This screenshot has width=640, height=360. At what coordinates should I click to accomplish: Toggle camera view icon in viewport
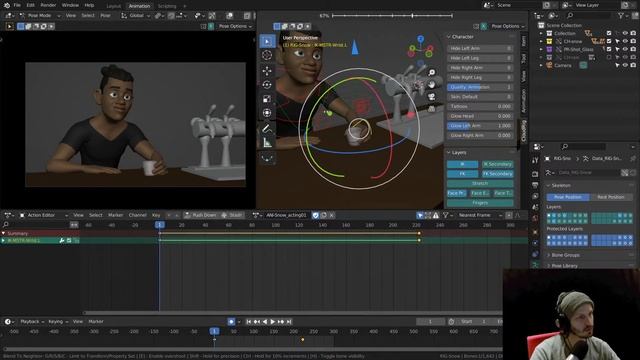click(x=431, y=97)
